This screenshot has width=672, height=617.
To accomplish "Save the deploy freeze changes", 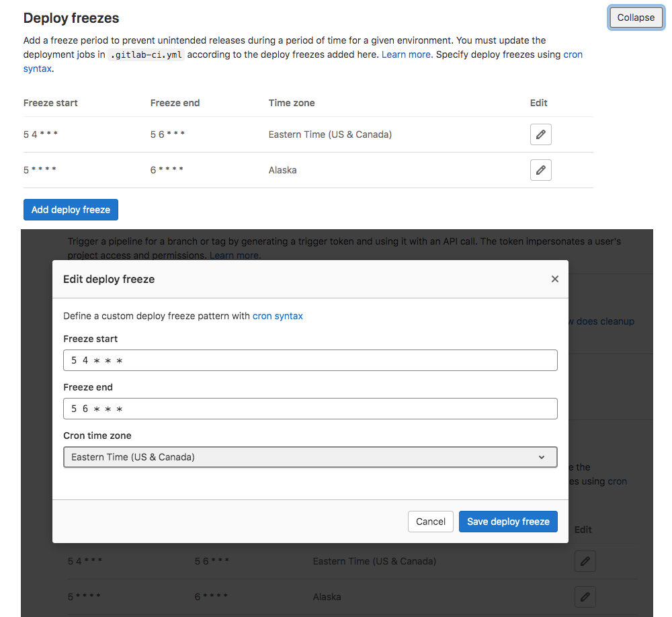I will (508, 521).
